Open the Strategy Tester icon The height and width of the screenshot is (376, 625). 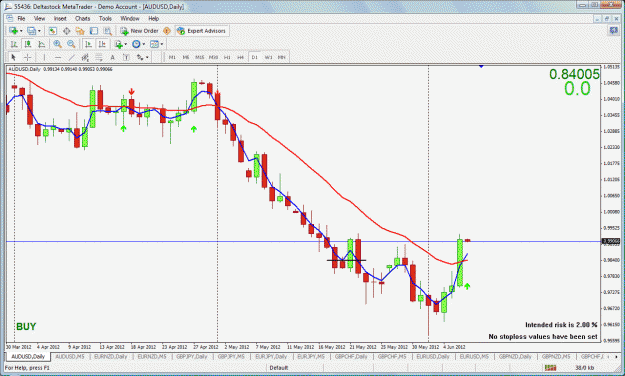tap(107, 31)
